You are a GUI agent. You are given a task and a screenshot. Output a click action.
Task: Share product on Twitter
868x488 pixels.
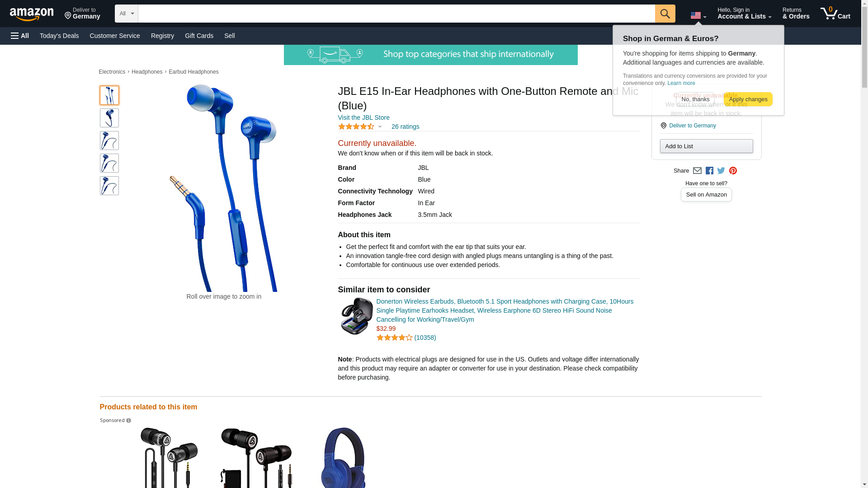721,171
